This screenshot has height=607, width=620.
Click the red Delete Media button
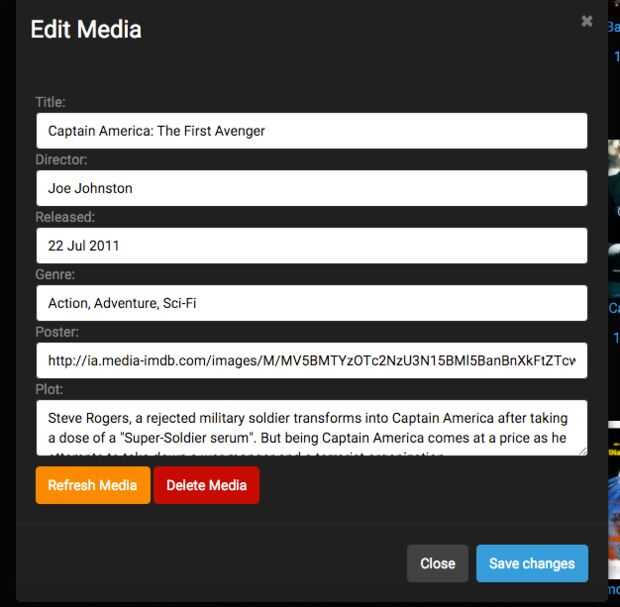tap(207, 485)
